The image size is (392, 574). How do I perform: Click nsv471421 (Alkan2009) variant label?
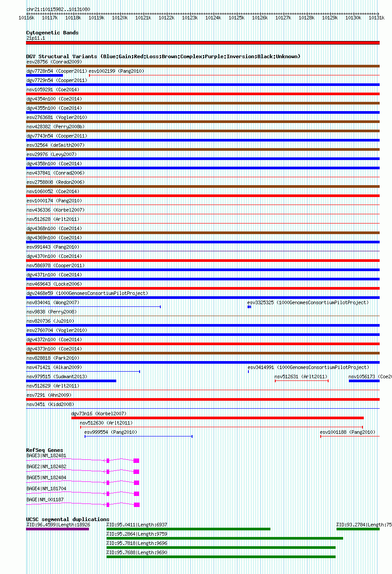[x=54, y=368]
